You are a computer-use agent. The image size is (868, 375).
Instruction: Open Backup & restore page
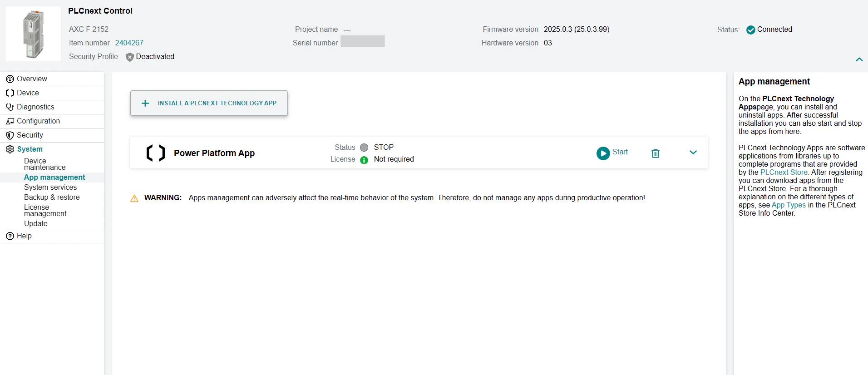click(x=52, y=197)
